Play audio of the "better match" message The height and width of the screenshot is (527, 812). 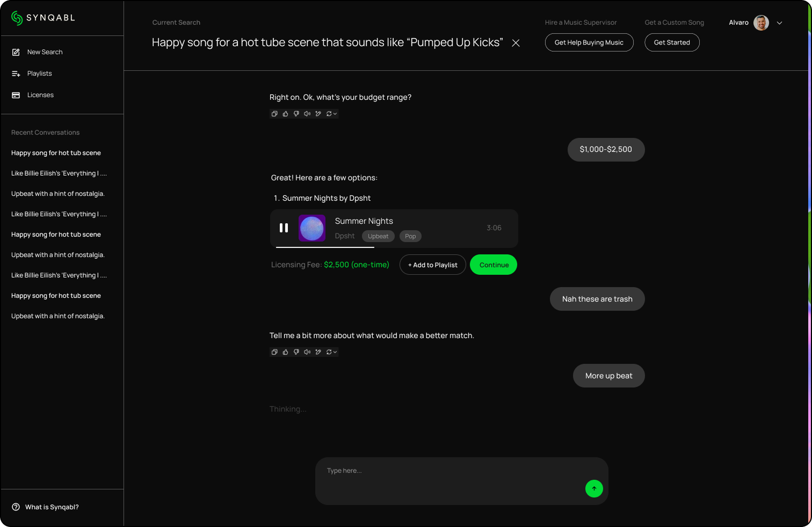(x=307, y=352)
